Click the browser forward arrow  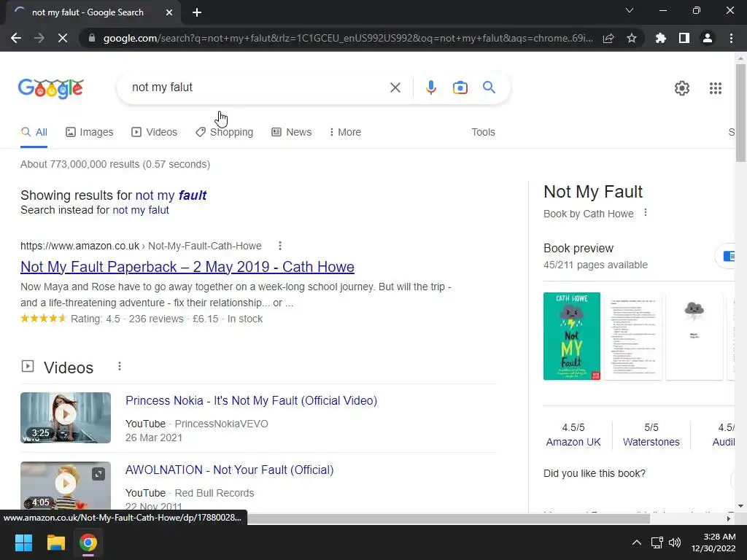pyautogui.click(x=39, y=38)
